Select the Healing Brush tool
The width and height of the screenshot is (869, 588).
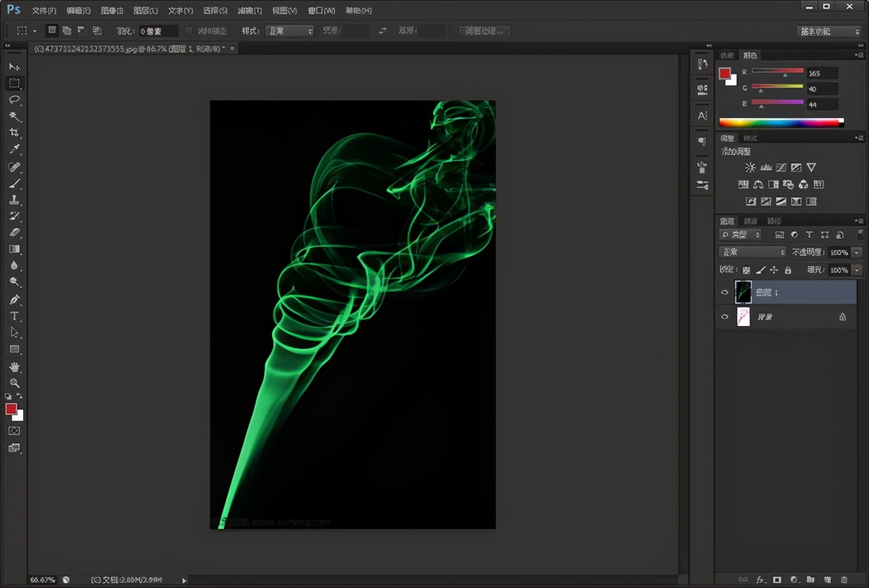coord(14,166)
